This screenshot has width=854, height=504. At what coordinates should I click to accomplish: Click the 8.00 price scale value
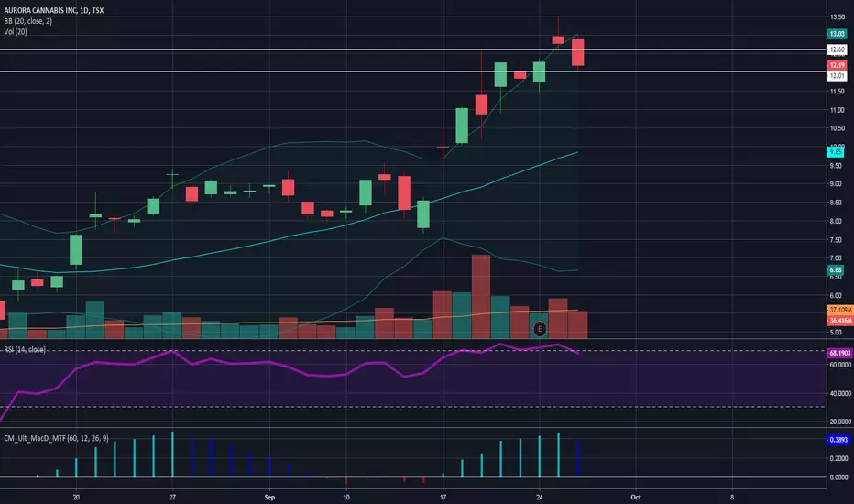[836, 221]
